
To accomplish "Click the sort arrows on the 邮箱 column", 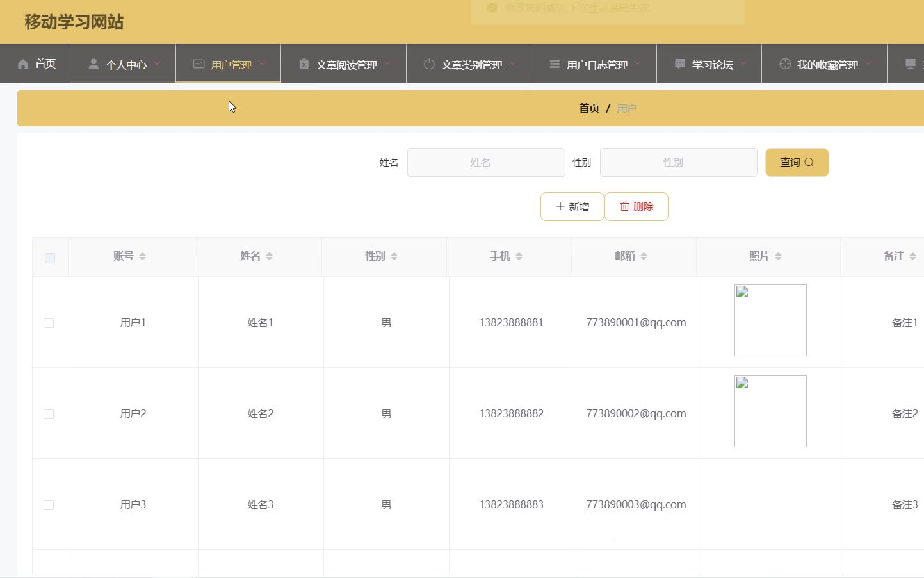I will point(644,256).
